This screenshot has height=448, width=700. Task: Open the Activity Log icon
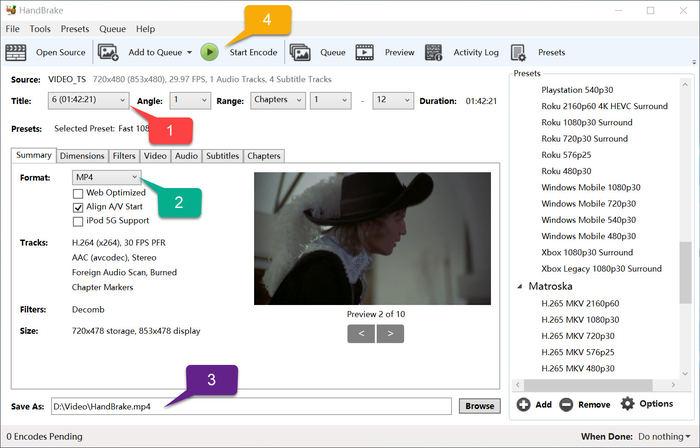click(433, 52)
